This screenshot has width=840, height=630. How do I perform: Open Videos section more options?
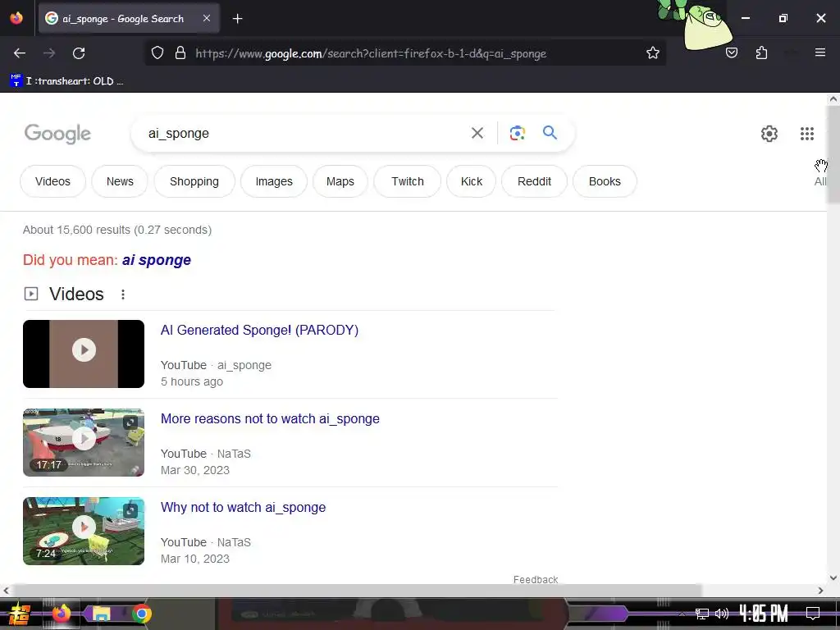point(123,294)
